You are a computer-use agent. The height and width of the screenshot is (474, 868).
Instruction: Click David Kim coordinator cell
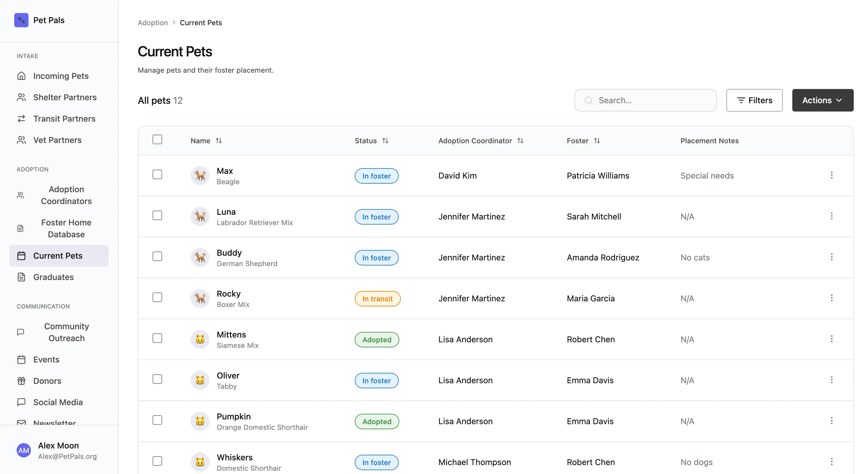tap(457, 176)
